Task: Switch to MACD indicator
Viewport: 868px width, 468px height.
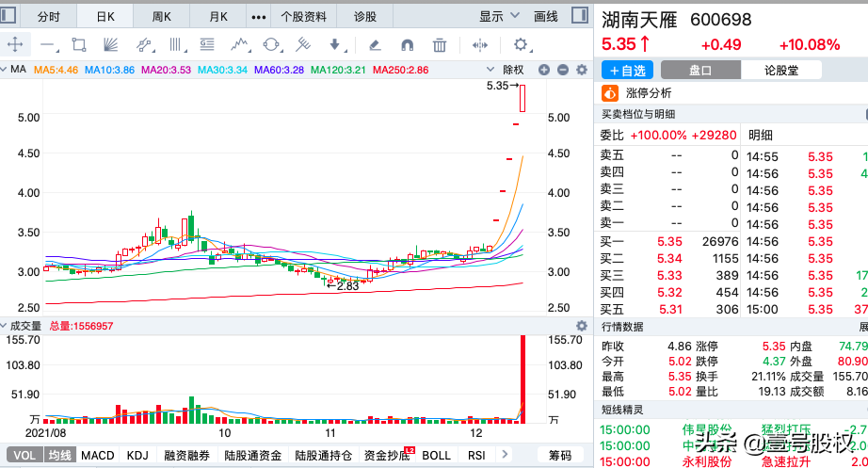Action: pyautogui.click(x=97, y=455)
